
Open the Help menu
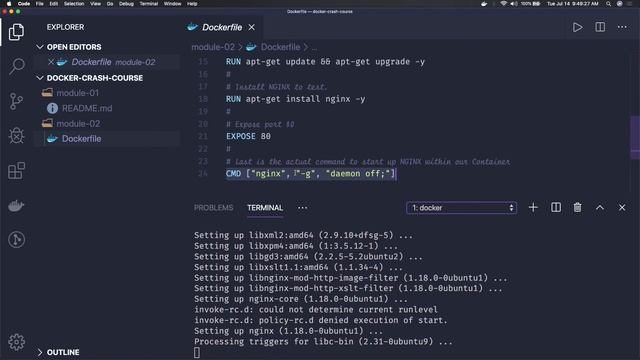click(x=192, y=4)
